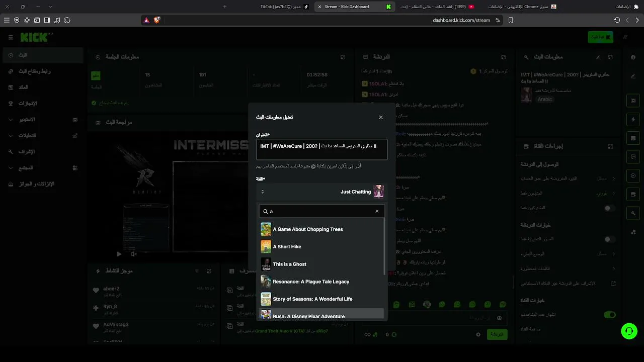
Task: Open Brave Shields lion icon
Action: (156, 20)
